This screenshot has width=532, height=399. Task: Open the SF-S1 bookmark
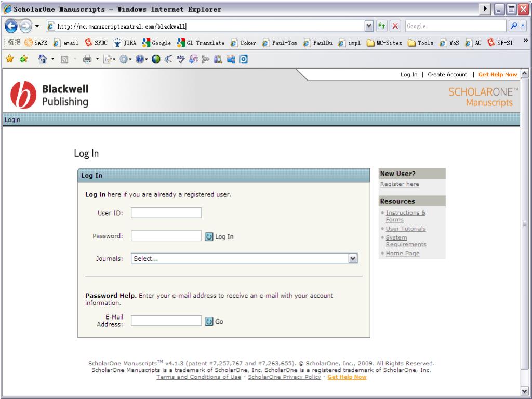click(x=500, y=43)
